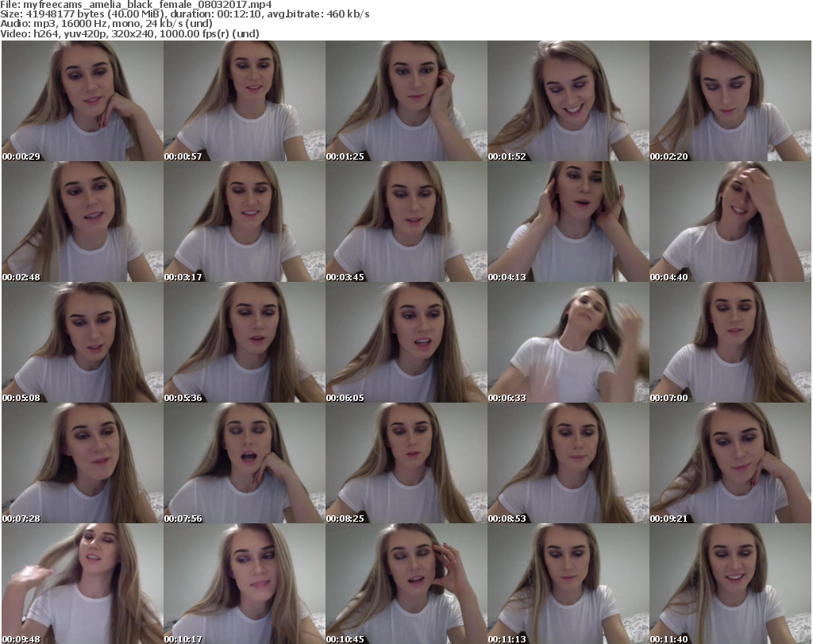Click the Audio mp3 info line
The height and width of the screenshot is (644, 813).
(x=106, y=24)
